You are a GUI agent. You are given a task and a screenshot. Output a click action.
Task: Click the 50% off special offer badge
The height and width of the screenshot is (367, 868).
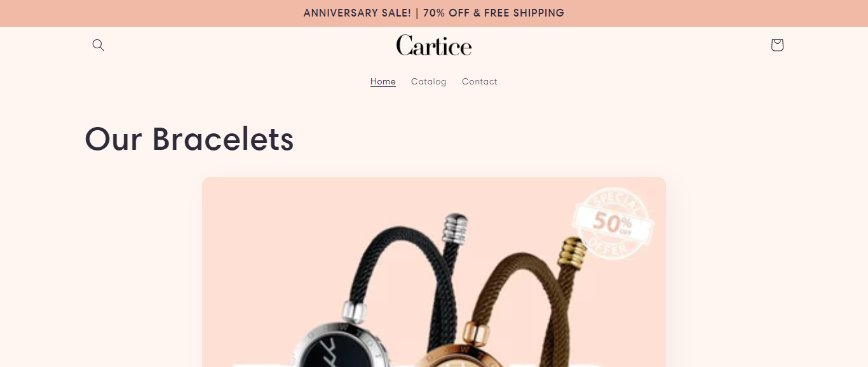613,222
